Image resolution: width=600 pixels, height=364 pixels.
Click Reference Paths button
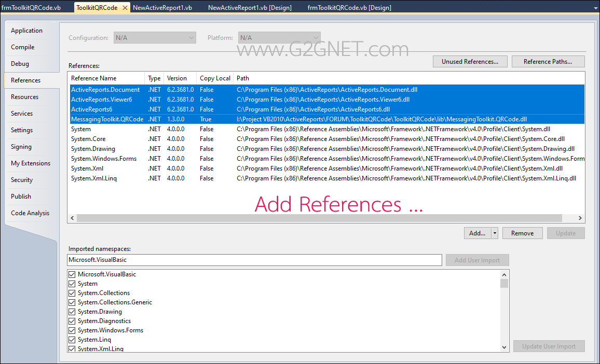click(548, 62)
